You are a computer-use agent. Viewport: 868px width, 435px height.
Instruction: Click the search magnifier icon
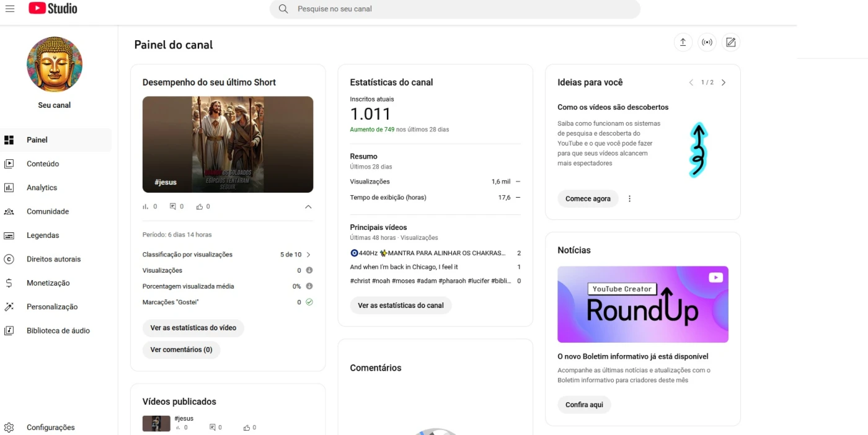point(283,9)
